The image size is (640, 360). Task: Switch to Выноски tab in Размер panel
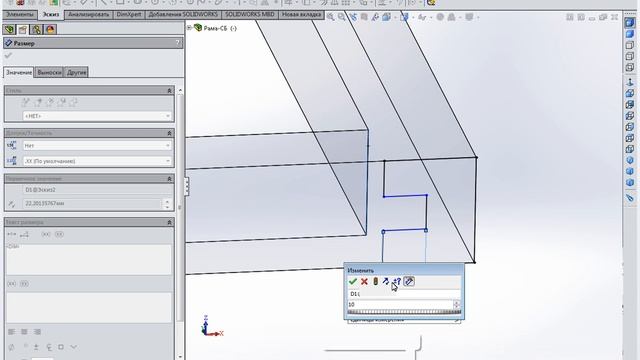pyautogui.click(x=49, y=72)
